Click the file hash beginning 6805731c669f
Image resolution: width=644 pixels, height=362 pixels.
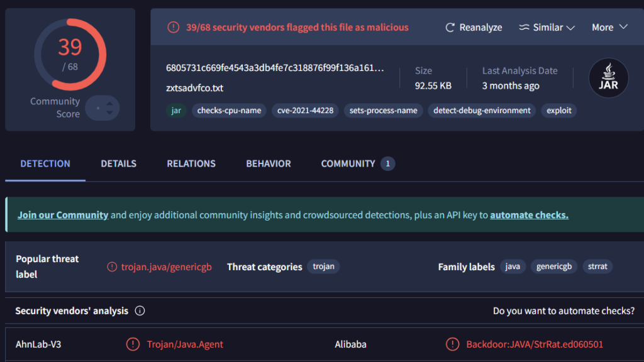[x=275, y=68]
